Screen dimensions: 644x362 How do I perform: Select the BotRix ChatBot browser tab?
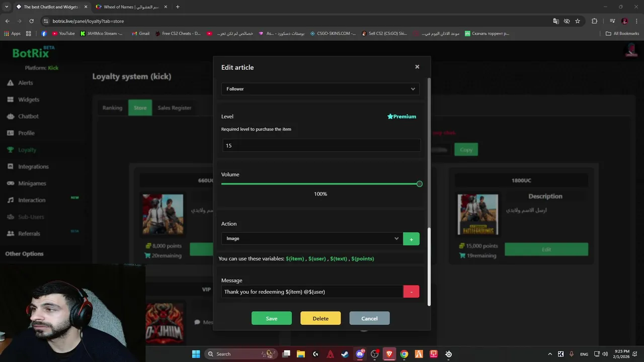[51, 7]
